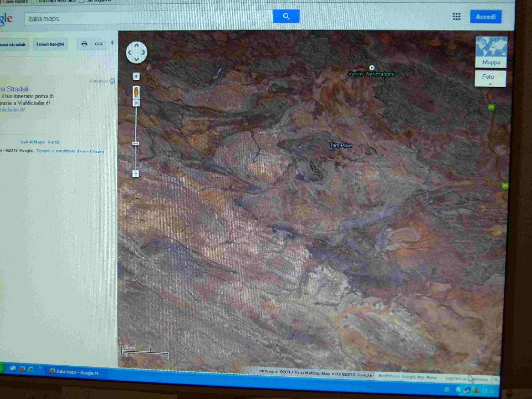Click the IT language indicator in system tray
This screenshot has width=532, height=399.
[x=447, y=390]
